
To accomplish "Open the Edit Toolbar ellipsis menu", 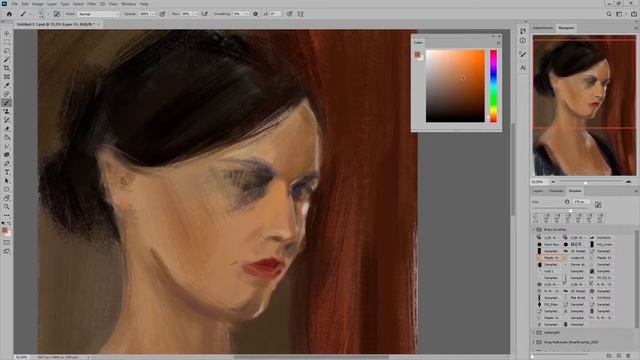I will pyautogui.click(x=7, y=216).
